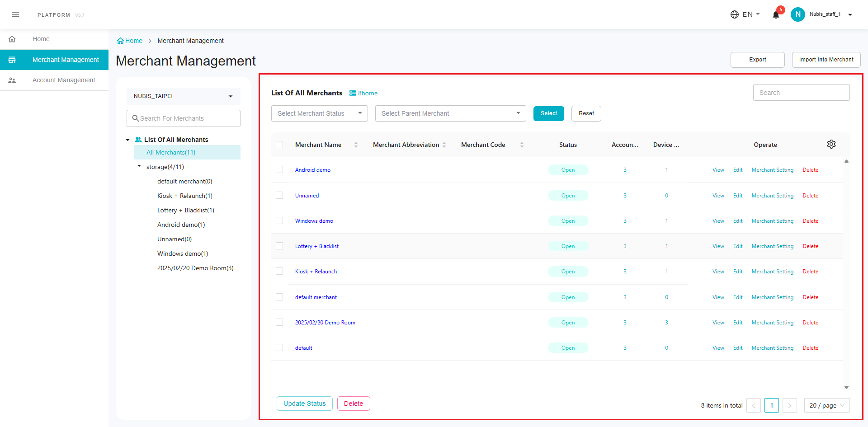
Task: Select 2025/02/20 Demo Room(3) tree item
Action: point(195,268)
